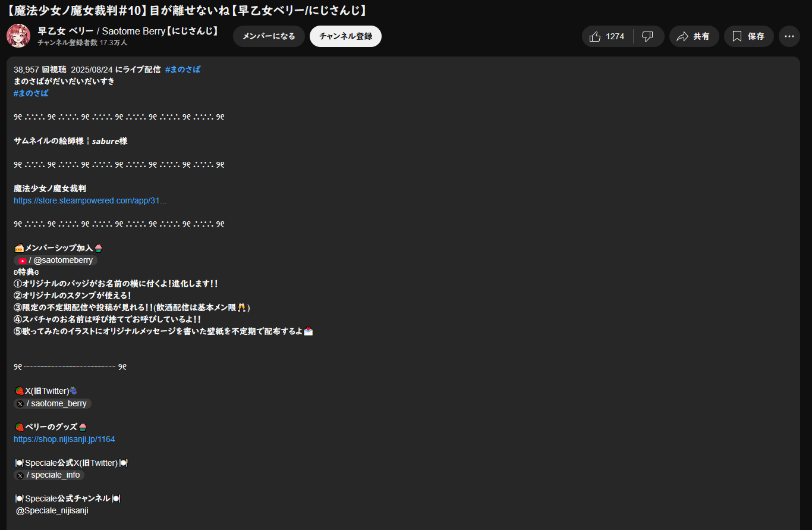
Task: Like the video with thumbs-up icon
Action: click(595, 36)
